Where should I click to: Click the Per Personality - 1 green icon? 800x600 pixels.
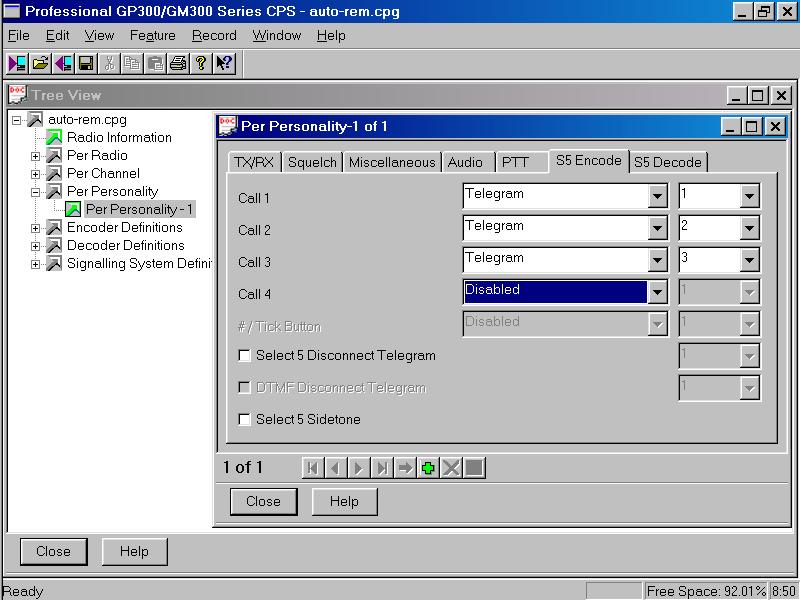pyautogui.click(x=73, y=209)
